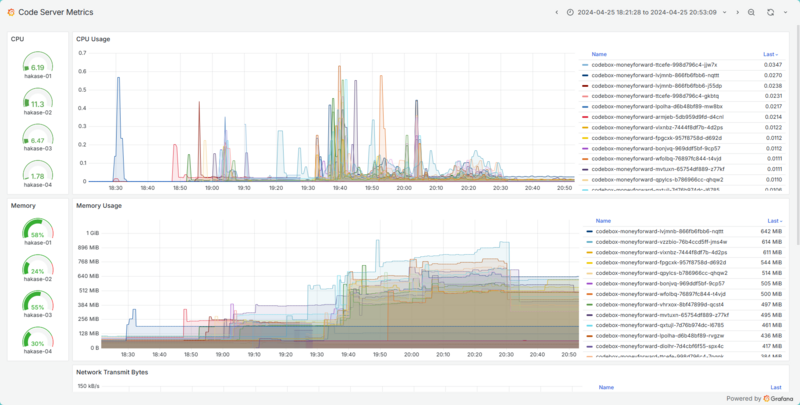Click the hakase-03 CPU gauge showing 6.47
The height and width of the screenshot is (405, 800).
pos(38,137)
